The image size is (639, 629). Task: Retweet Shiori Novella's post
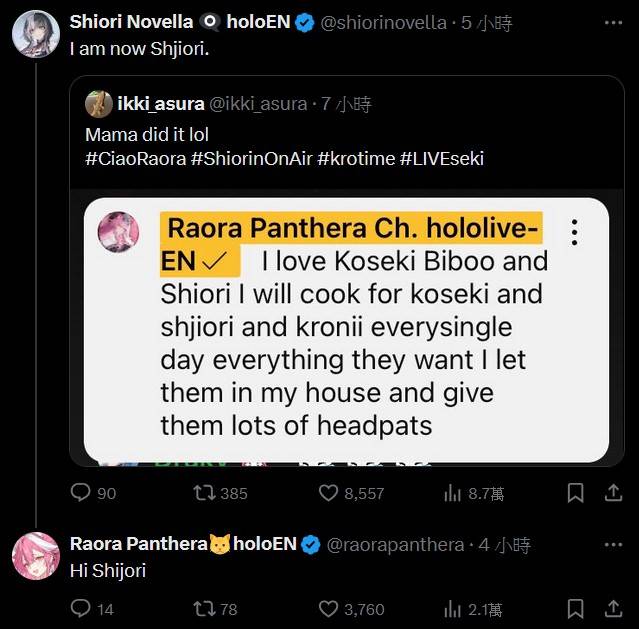tap(205, 493)
